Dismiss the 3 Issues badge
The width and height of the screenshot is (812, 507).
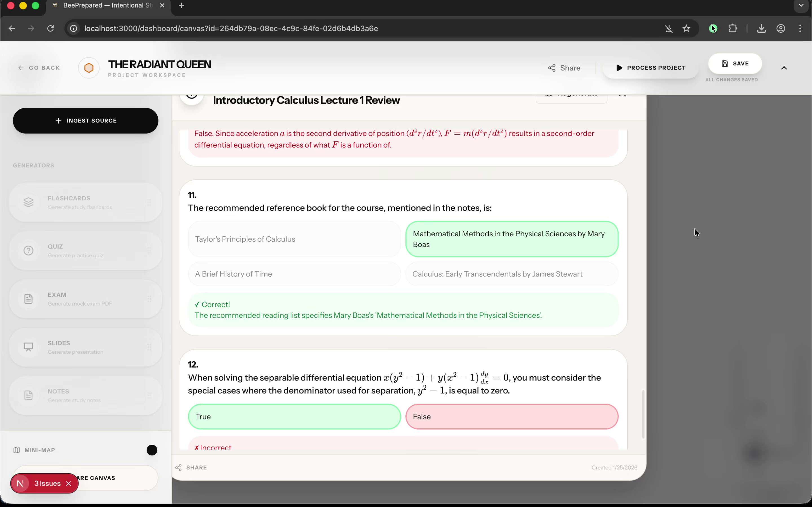pos(69,484)
